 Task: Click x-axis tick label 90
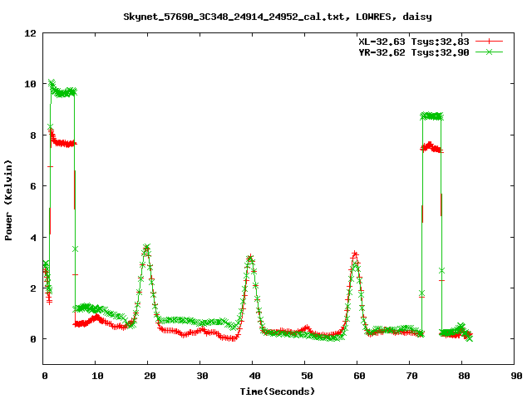coord(516,376)
